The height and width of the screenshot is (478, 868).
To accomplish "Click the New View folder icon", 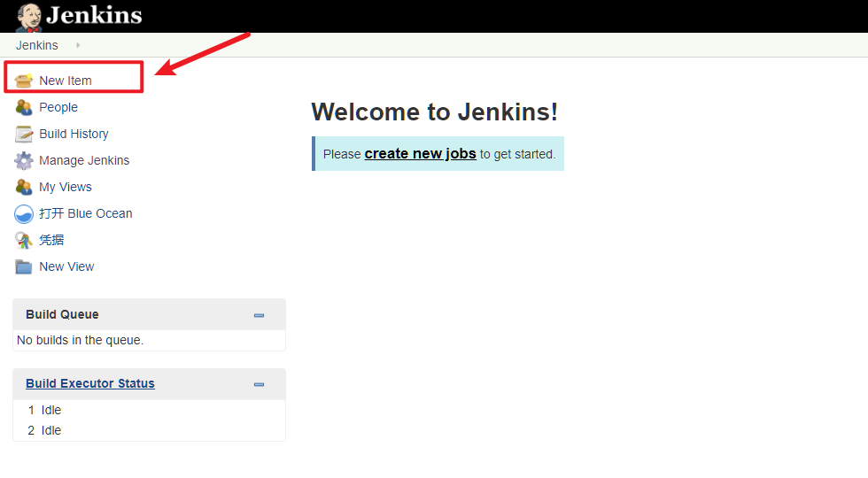I will pyautogui.click(x=24, y=266).
